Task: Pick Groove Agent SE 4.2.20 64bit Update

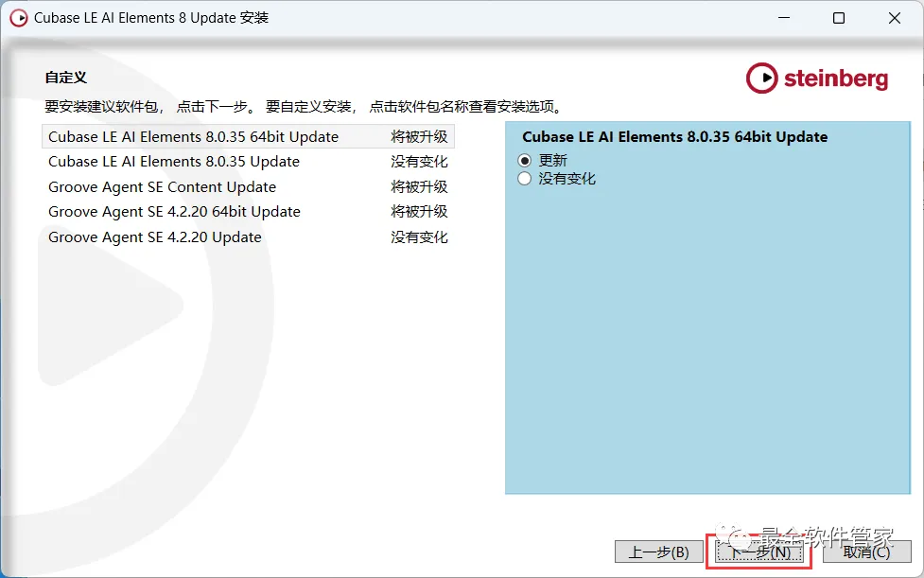Action: point(248,212)
